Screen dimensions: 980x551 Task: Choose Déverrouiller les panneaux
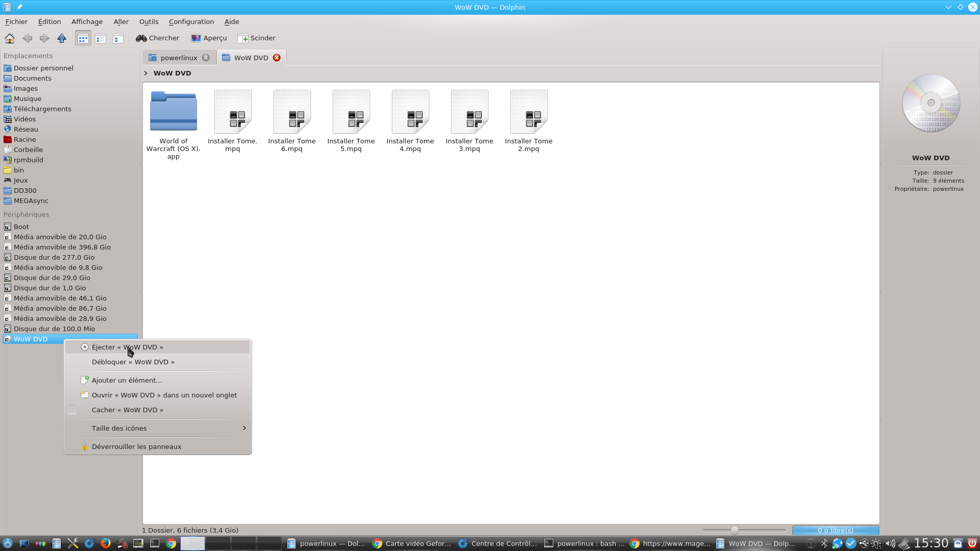point(158,446)
